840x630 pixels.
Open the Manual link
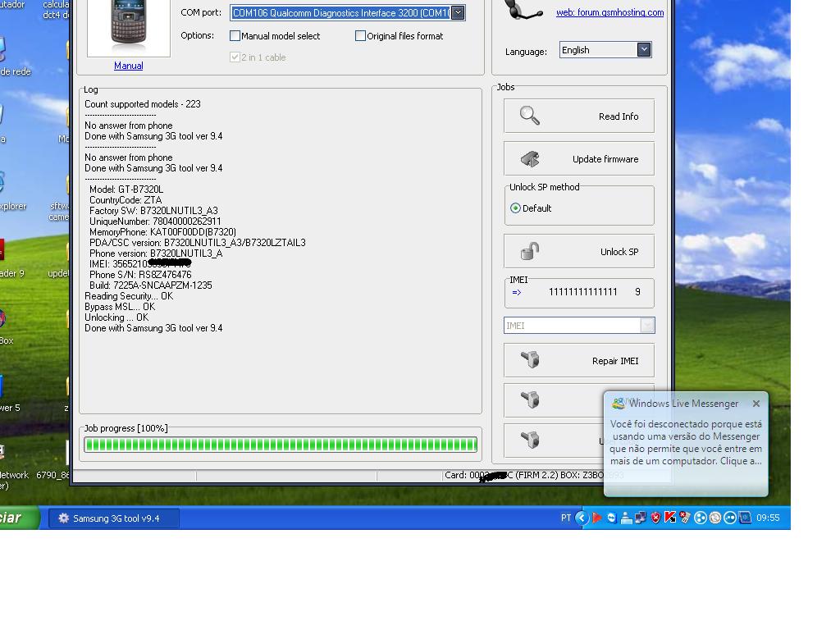129,66
